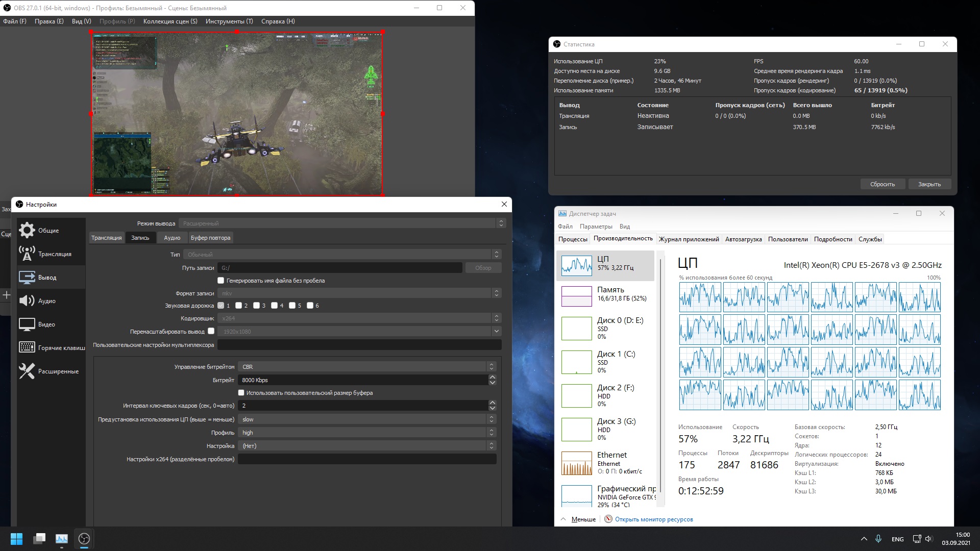Click the Audio speaker icon in settings
Screen dimensions: 980x551
click(x=27, y=300)
